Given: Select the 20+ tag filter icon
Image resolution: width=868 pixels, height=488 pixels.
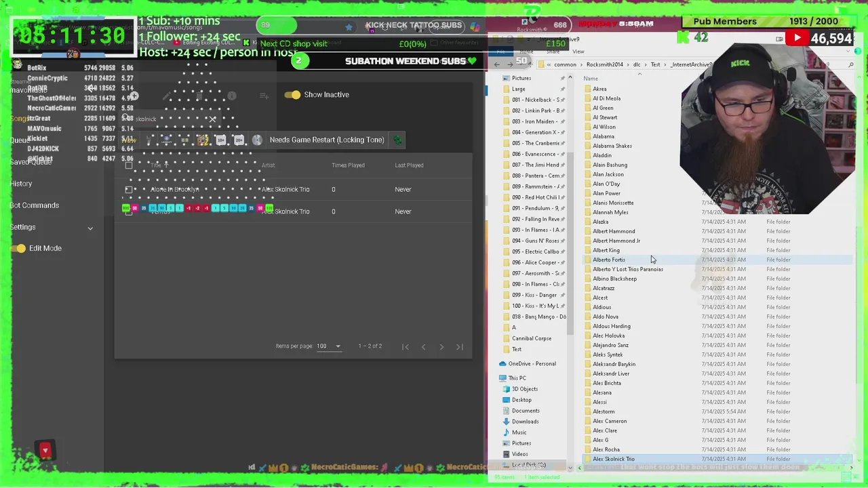Looking at the screenshot, I should pyautogui.click(x=239, y=140).
